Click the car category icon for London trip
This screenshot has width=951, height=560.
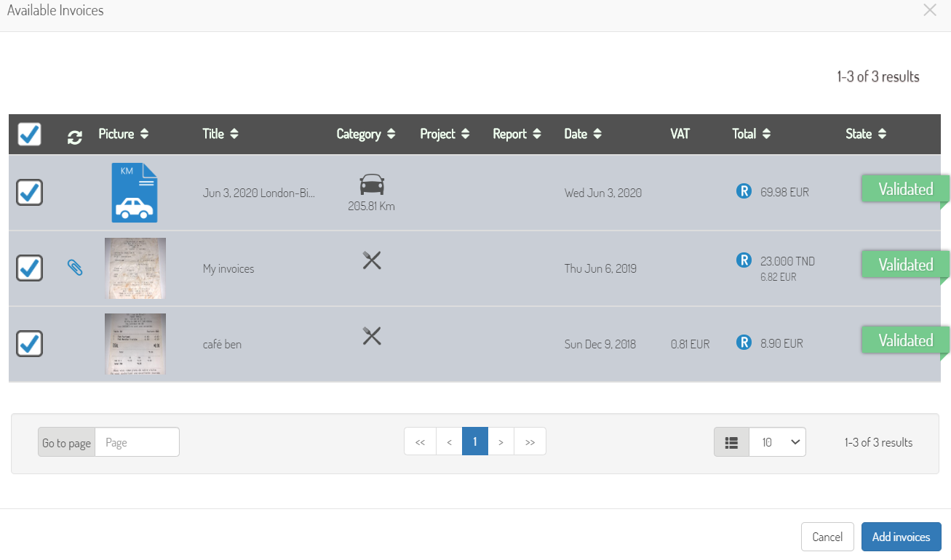tap(372, 184)
